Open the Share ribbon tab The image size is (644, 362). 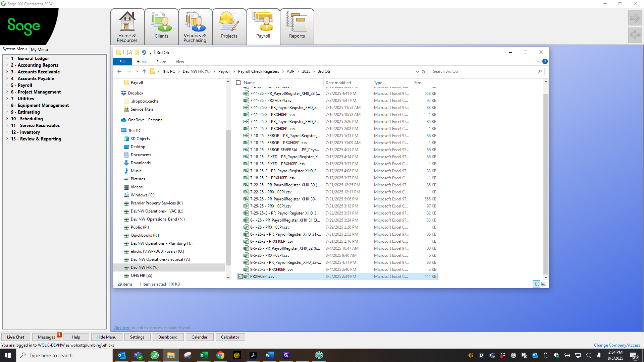[x=161, y=62]
